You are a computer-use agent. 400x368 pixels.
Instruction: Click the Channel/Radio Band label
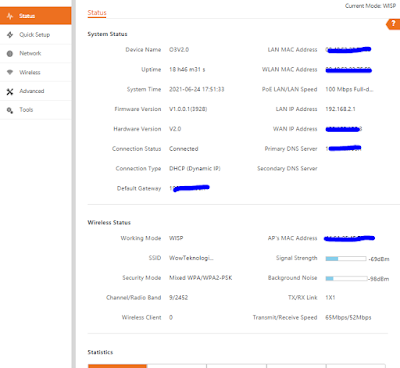tap(134, 297)
